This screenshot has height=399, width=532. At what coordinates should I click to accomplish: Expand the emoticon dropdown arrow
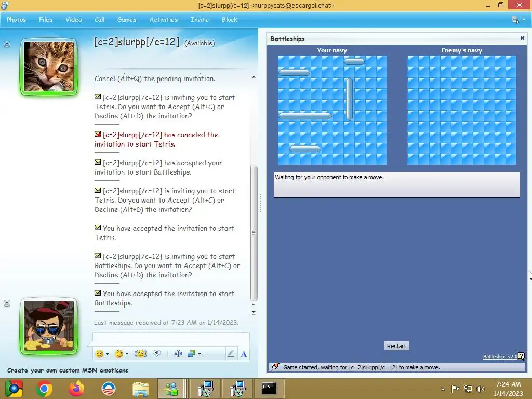point(107,354)
